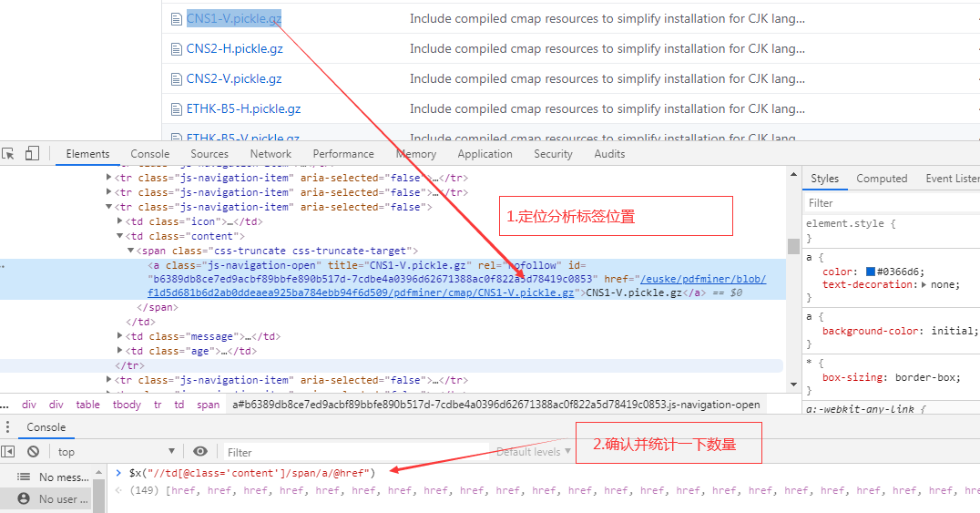Screen dimensions: 980x513
Task: Open the ETHK-B5-H.pickle.gz file link
Action: point(243,108)
